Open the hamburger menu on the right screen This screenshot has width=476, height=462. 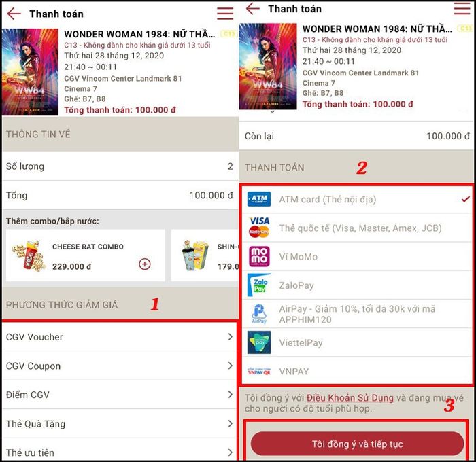click(462, 8)
